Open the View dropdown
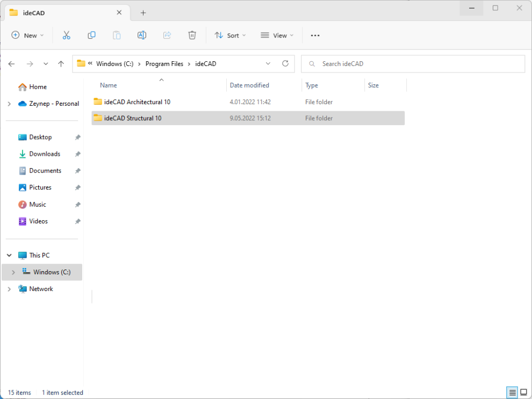 tap(277, 35)
